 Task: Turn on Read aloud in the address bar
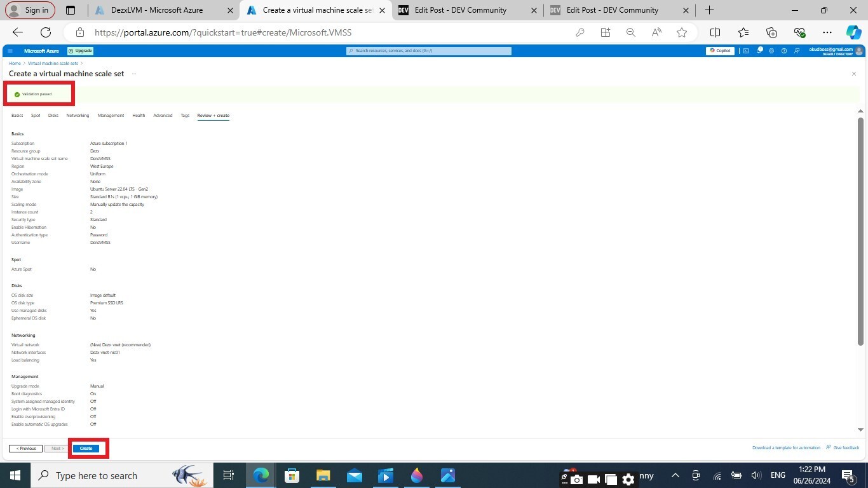(656, 32)
